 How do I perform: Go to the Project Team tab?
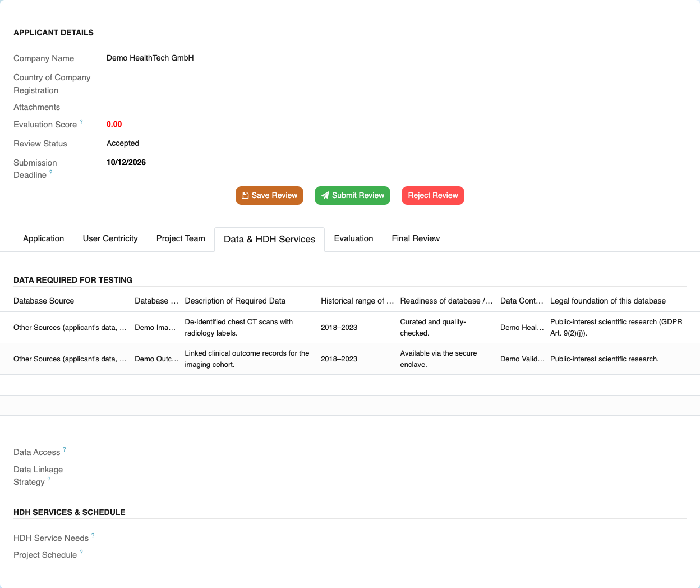pyautogui.click(x=181, y=238)
